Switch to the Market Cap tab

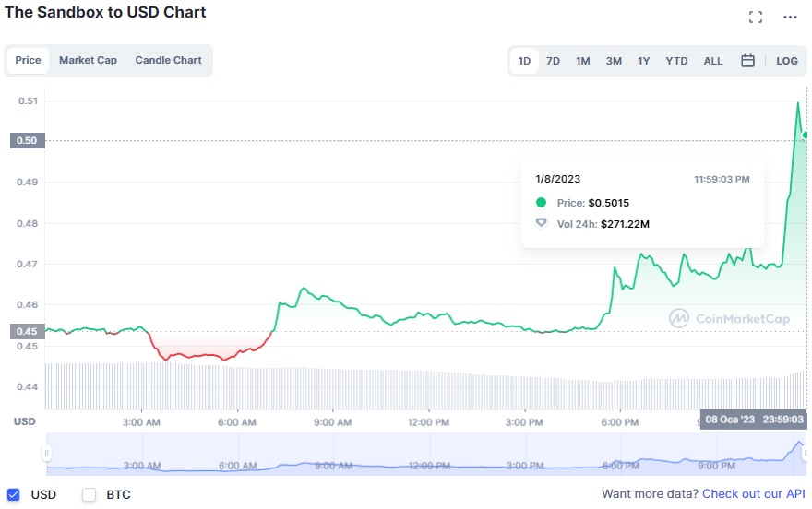coord(88,61)
